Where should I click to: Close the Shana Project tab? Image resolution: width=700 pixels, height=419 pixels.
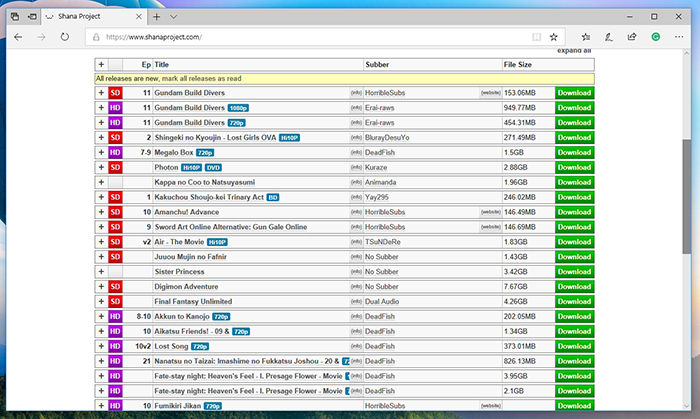pyautogui.click(x=139, y=17)
